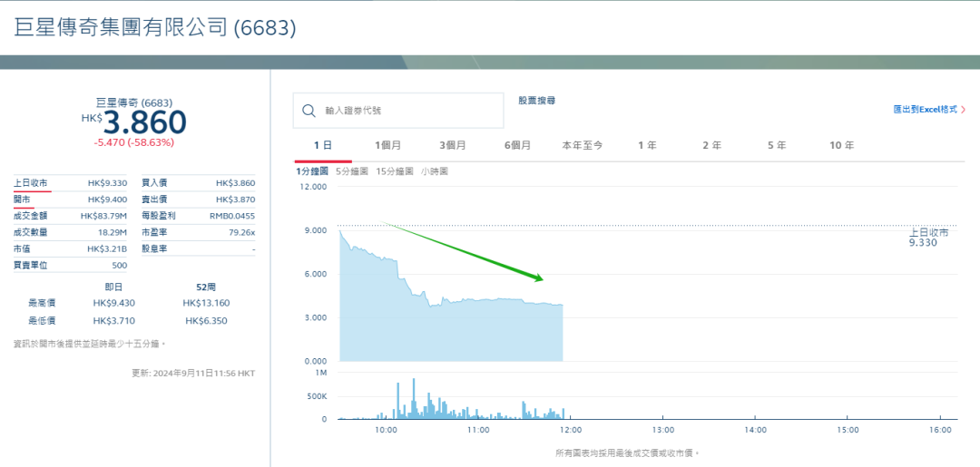This screenshot has height=467, width=980.
Task: Choose the 5分鐘圖 interval
Action: 352,171
